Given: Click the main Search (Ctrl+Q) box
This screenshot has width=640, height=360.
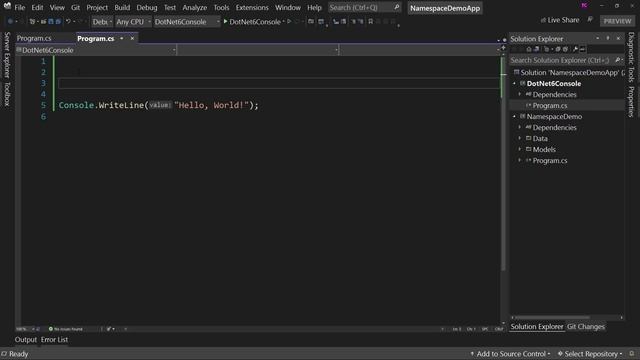Looking at the screenshot, I should [364, 7].
